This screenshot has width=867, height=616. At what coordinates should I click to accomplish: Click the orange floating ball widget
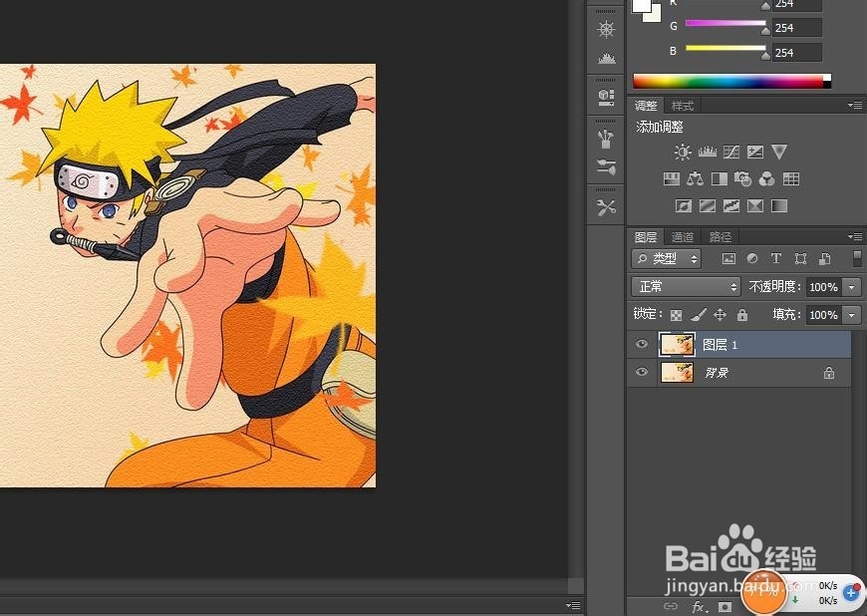coord(764,592)
